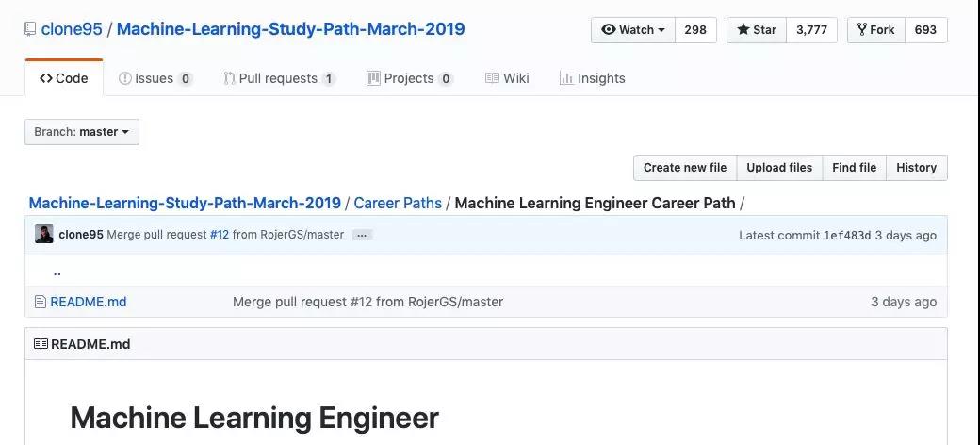The image size is (980, 445).
Task: Open the Watch dropdown button
Action: pyautogui.click(x=633, y=30)
